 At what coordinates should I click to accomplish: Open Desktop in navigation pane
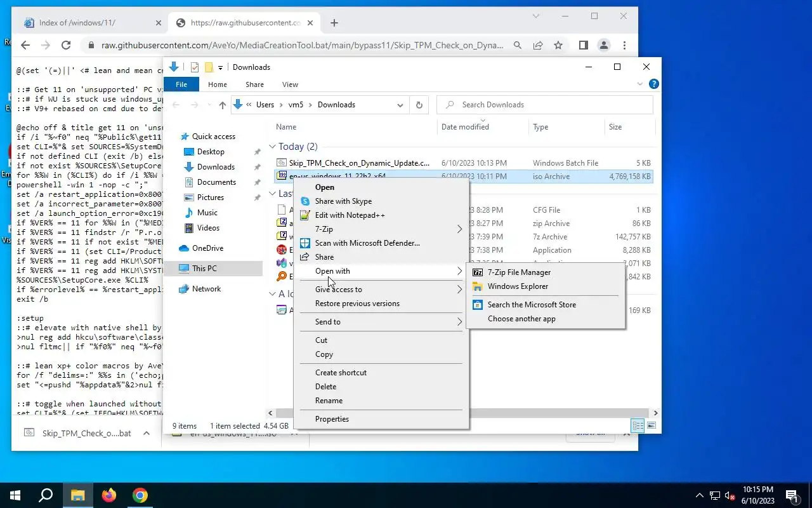tap(211, 152)
